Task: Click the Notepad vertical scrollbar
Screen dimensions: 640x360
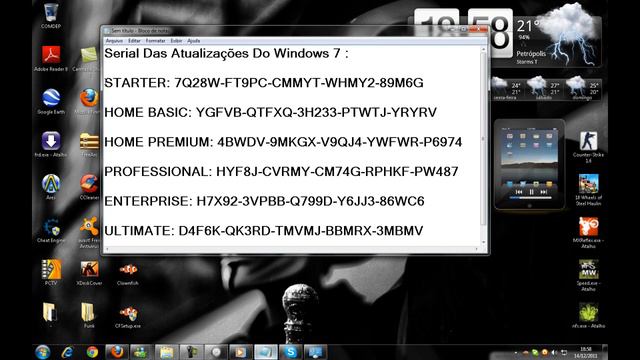Action: 483,145
